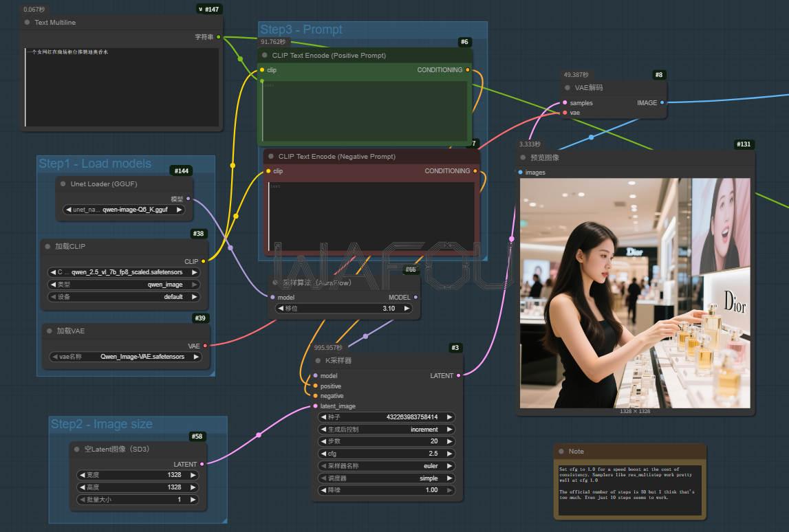Click inside the Text Multiline prompt text area

click(121, 87)
